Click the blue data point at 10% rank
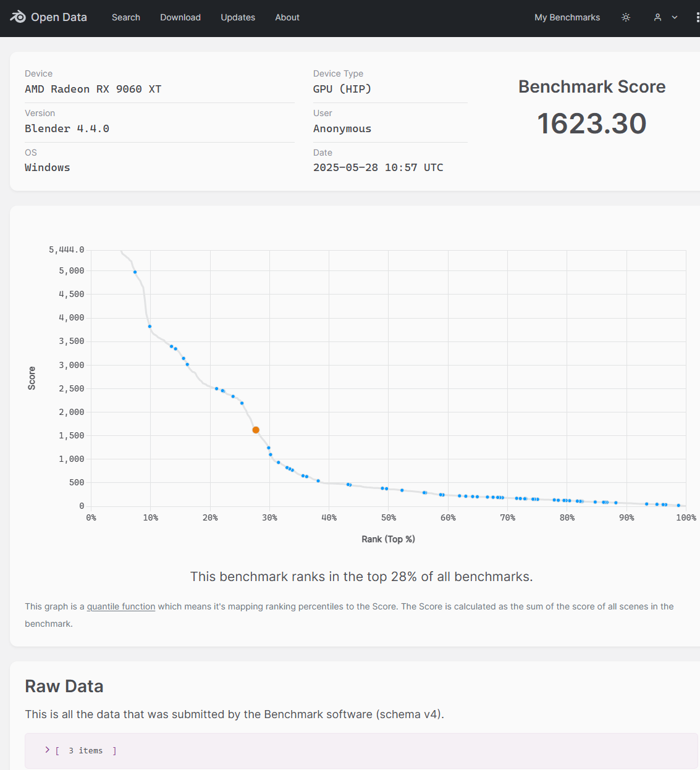The width and height of the screenshot is (700, 770). 150,326
